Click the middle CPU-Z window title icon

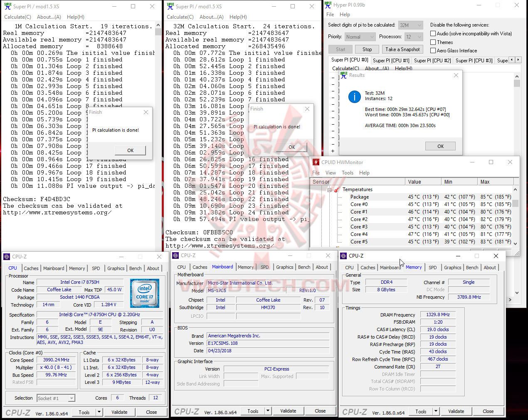(x=175, y=255)
